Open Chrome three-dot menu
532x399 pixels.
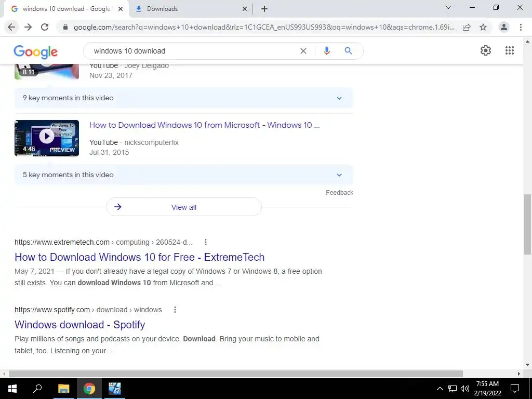pos(521,27)
